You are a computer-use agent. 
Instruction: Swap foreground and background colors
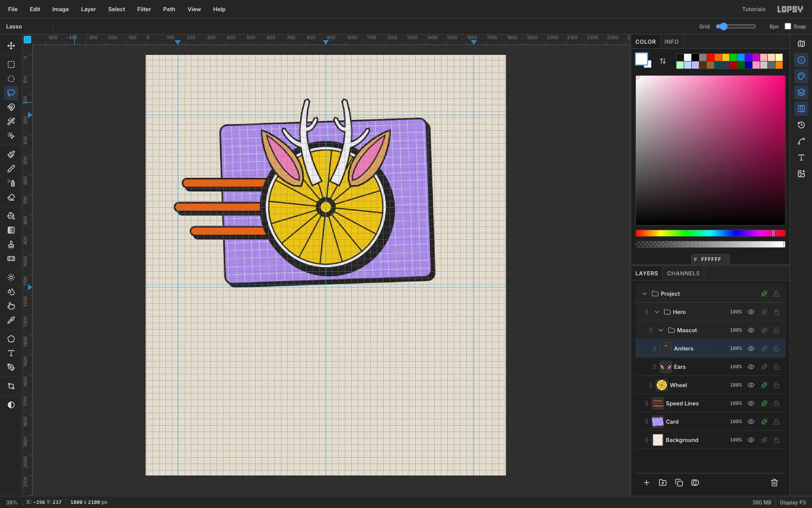pyautogui.click(x=663, y=61)
